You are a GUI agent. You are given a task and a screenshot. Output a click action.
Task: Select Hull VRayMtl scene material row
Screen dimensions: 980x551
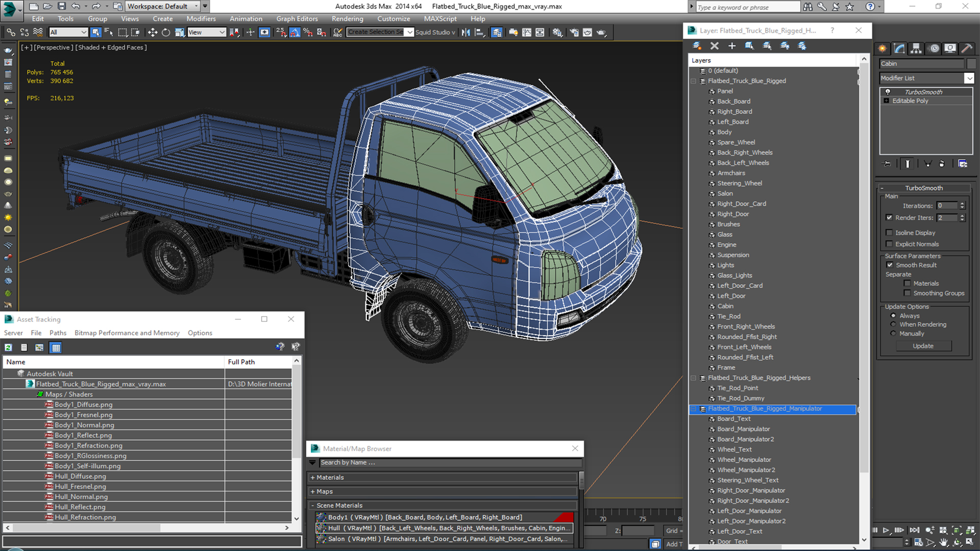(x=444, y=528)
